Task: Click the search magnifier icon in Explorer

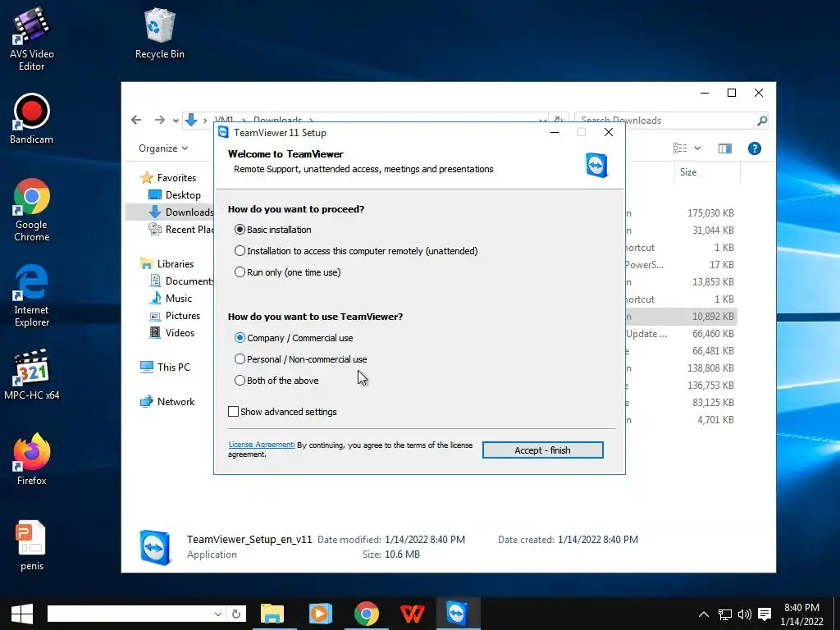Action: [762, 121]
